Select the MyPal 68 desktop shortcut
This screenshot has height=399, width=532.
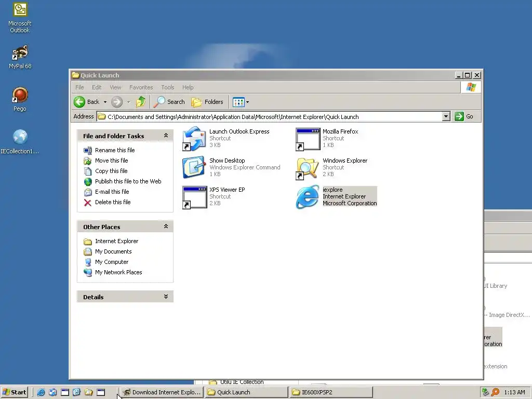tap(20, 57)
